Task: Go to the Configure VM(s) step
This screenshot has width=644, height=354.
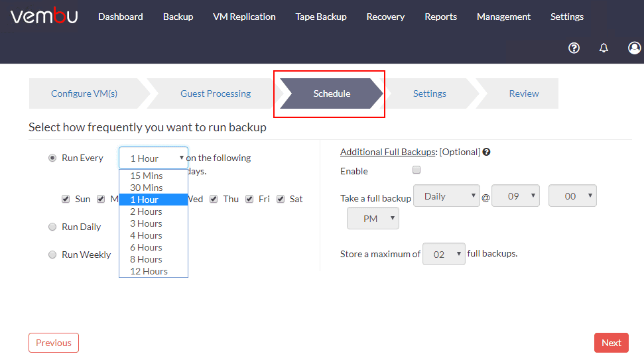Action: point(84,93)
